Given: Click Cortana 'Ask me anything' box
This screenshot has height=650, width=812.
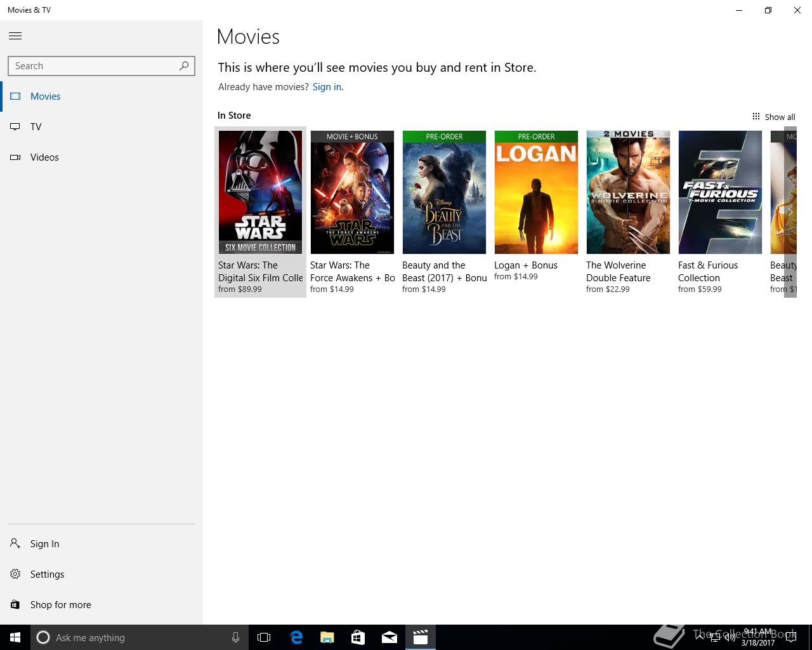Looking at the screenshot, I should (x=138, y=637).
